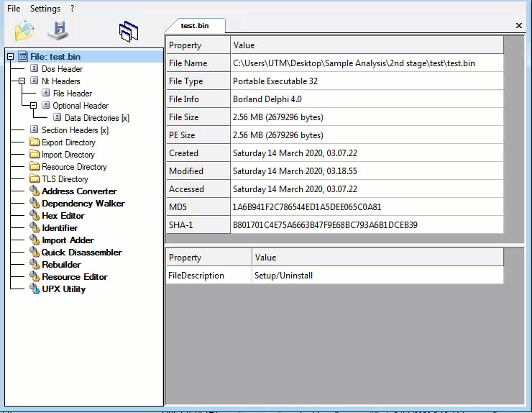Click the Dependency Walker gear icon
532x413 pixels.
(x=35, y=203)
